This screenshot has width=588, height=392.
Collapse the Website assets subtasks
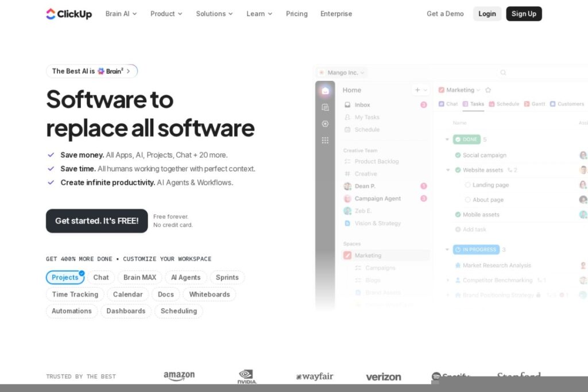pos(448,170)
